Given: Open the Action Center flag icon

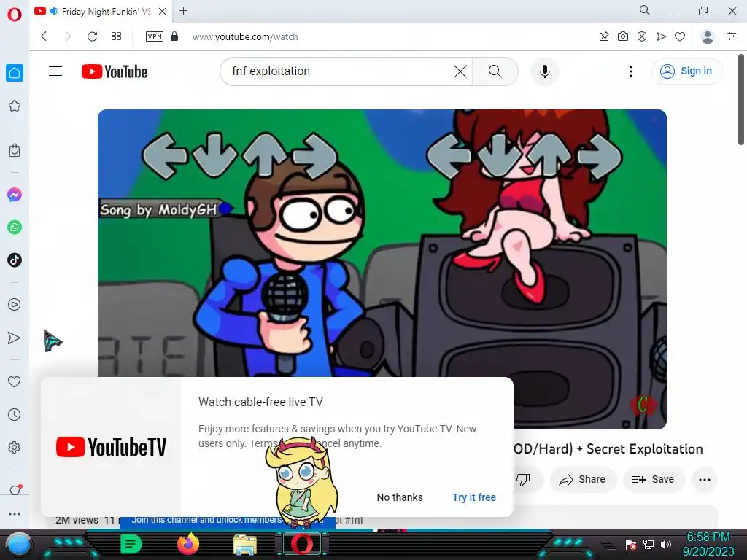Looking at the screenshot, I should (x=631, y=545).
